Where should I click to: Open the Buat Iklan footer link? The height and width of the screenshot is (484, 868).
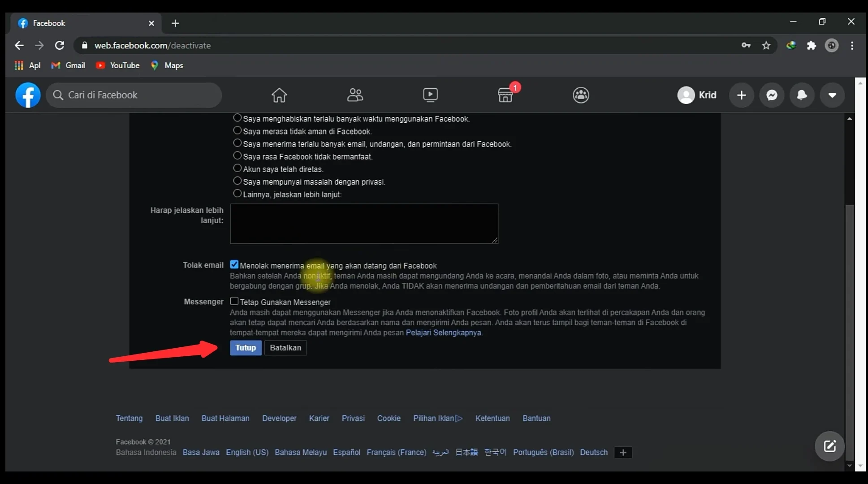click(x=172, y=418)
